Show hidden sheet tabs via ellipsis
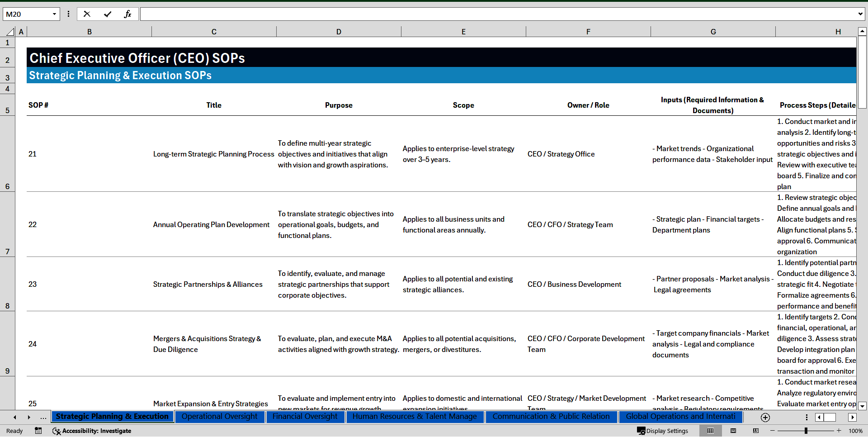The image size is (868, 437). tap(43, 417)
